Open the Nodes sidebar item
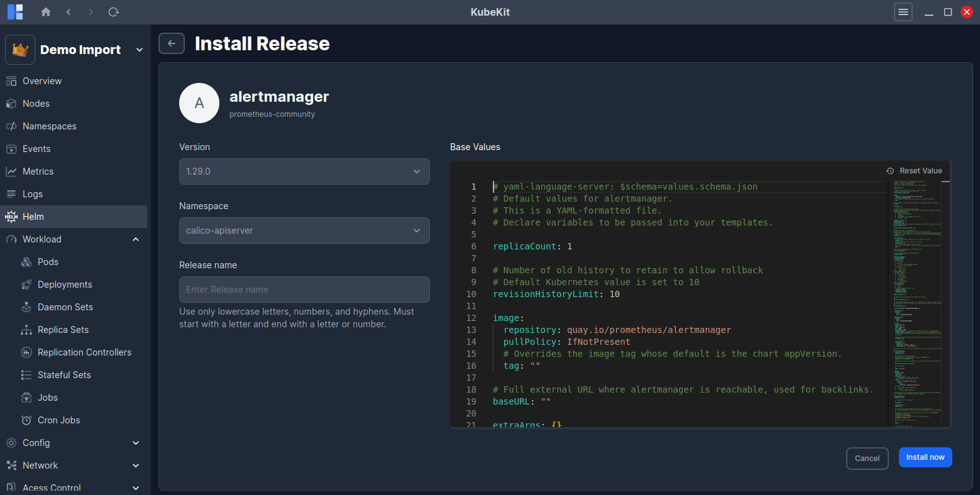This screenshot has height=495, width=980. pos(36,104)
